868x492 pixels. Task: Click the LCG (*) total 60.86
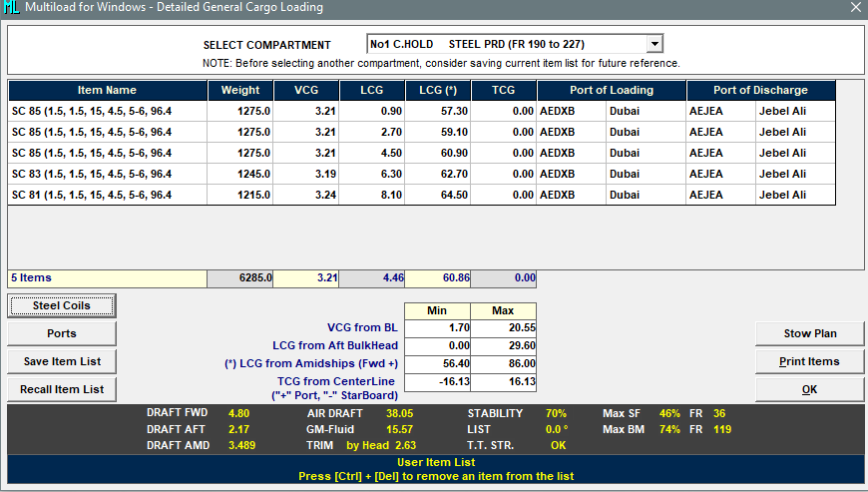click(438, 277)
